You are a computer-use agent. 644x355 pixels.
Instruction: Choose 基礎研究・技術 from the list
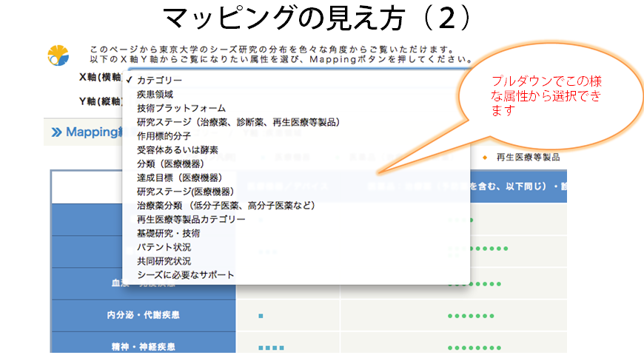coord(168,234)
